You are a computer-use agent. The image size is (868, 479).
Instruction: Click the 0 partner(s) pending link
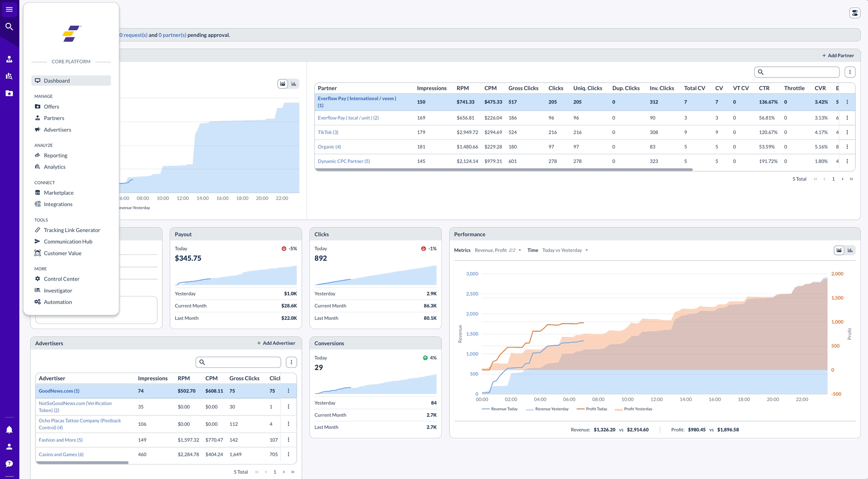[172, 35]
